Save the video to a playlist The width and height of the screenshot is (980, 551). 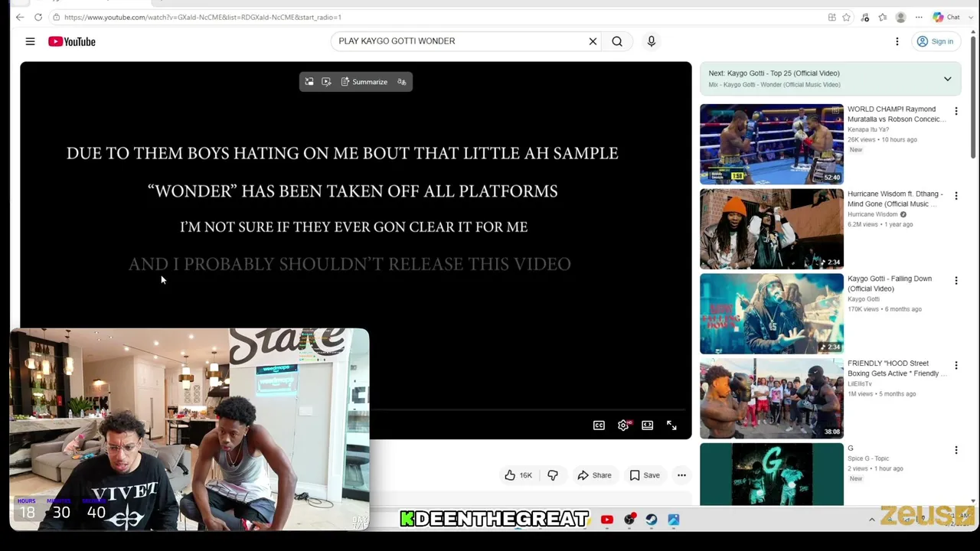click(645, 475)
